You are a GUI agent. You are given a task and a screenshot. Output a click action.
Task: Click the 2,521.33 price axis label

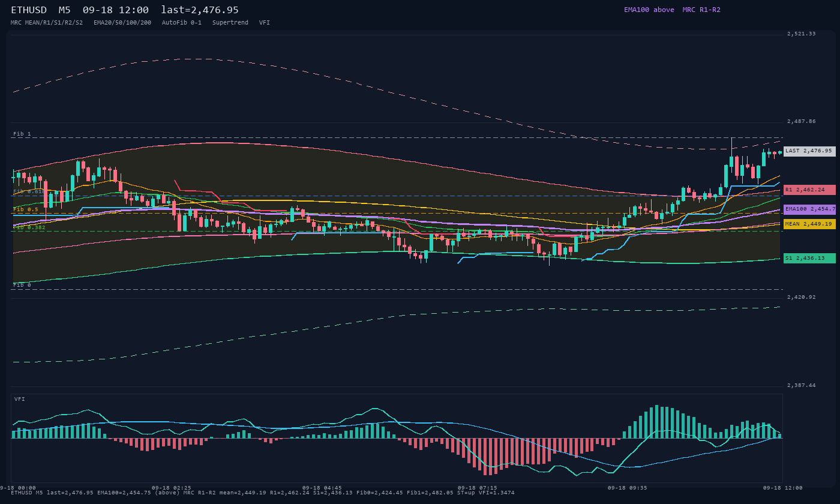802,34
